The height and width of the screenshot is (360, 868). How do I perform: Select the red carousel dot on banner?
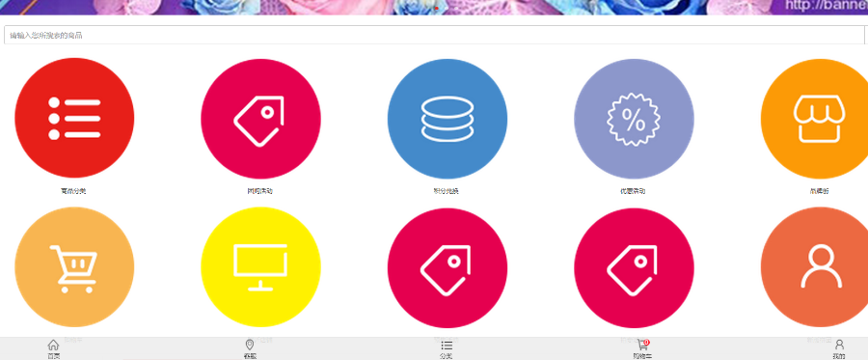437,9
